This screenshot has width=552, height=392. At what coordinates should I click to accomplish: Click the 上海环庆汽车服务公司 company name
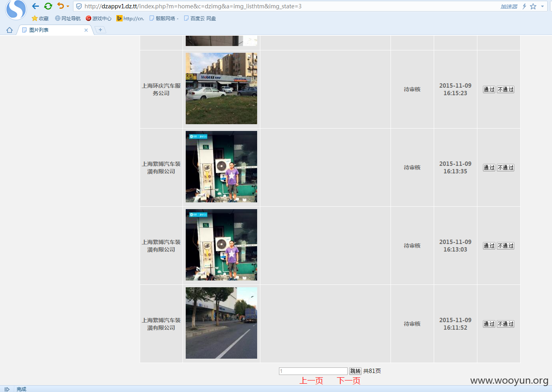(161, 89)
